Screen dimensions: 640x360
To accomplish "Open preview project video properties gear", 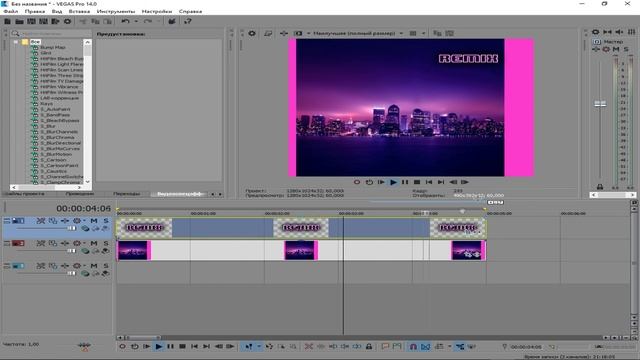I will point(252,33).
